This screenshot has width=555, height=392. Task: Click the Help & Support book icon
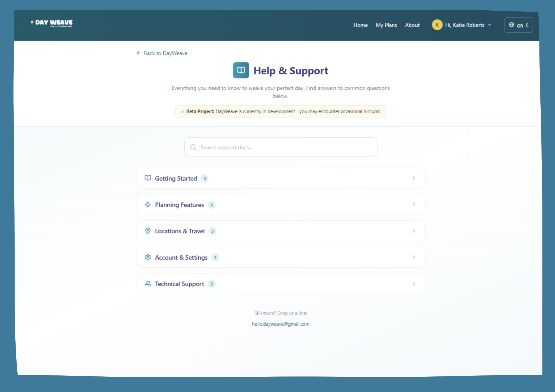[241, 70]
